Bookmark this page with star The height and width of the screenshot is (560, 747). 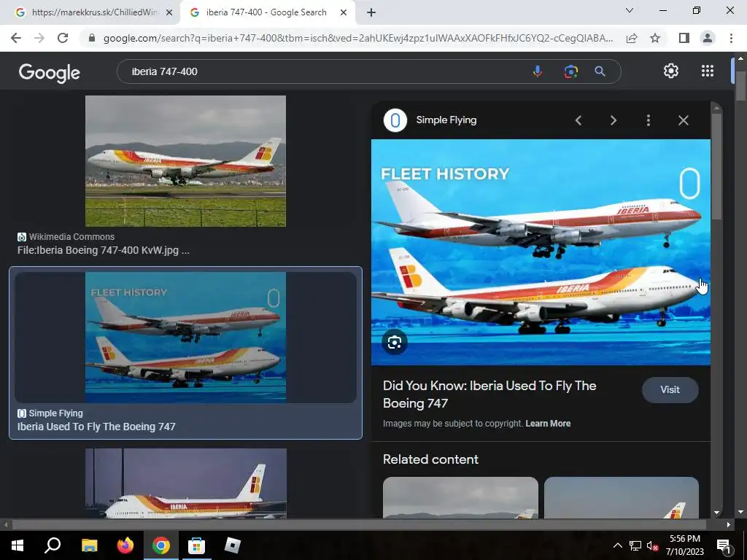point(655,38)
